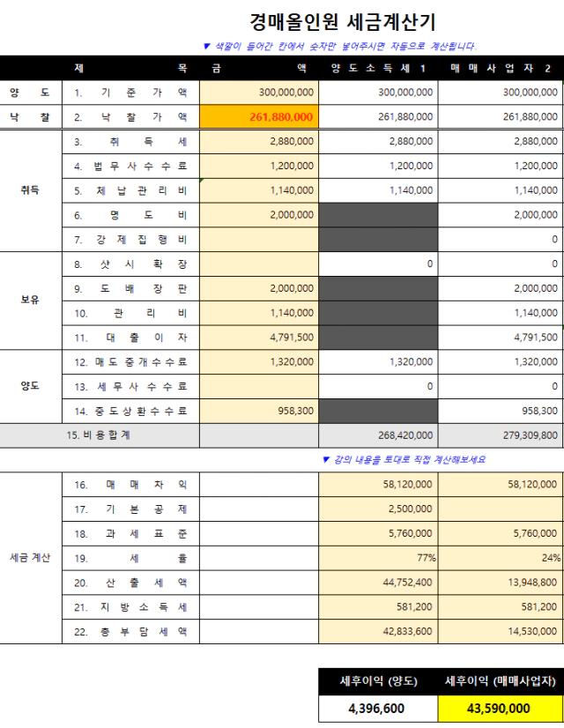Click the 매도중개수수료 금액 cell 1,320,000
The image size is (564, 728).
(x=259, y=361)
